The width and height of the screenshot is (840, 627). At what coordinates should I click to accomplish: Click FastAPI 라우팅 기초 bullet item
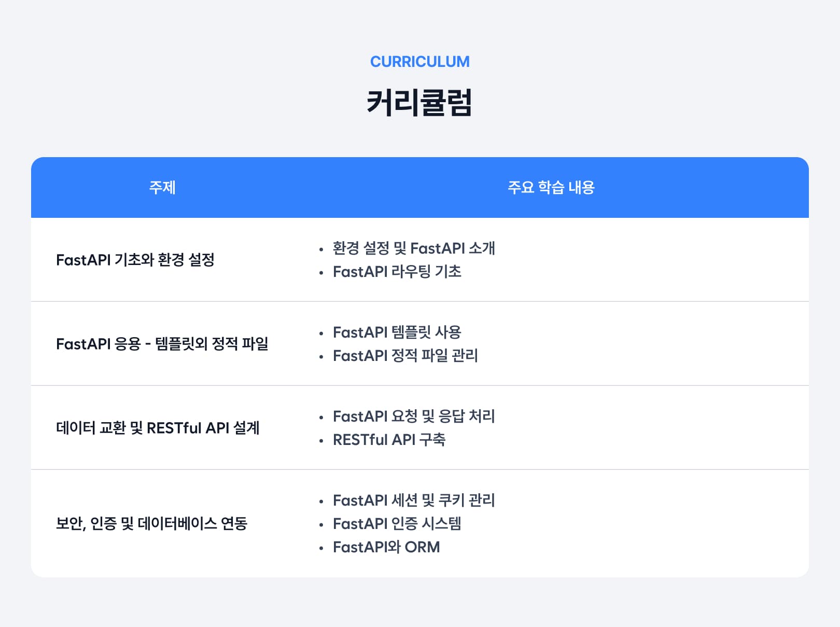397,272
